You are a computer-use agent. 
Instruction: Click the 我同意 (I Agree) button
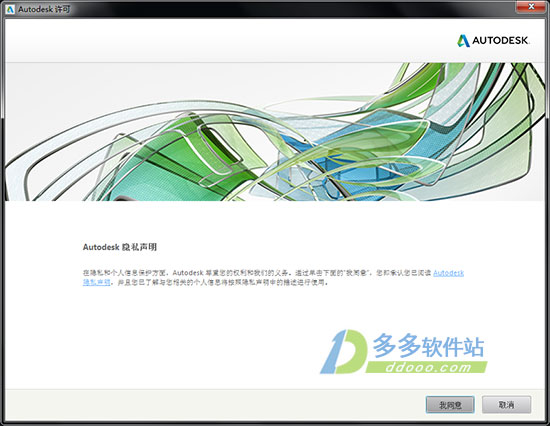(450, 405)
